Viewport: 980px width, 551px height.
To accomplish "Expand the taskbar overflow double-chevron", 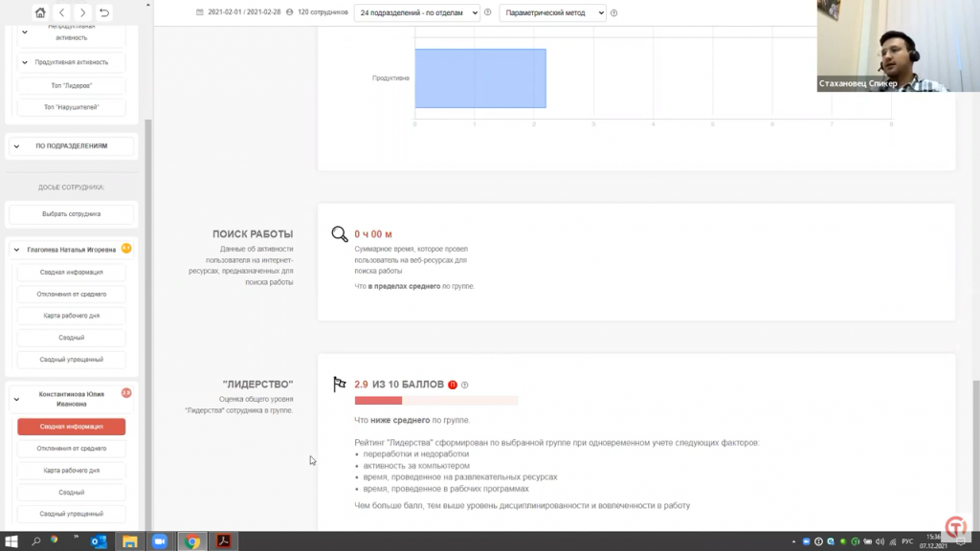I will (77, 538).
